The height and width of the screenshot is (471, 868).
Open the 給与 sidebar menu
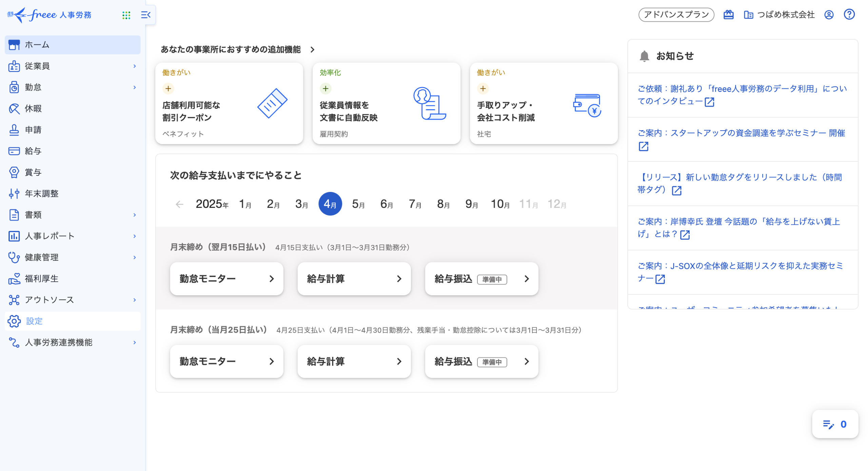coord(33,151)
